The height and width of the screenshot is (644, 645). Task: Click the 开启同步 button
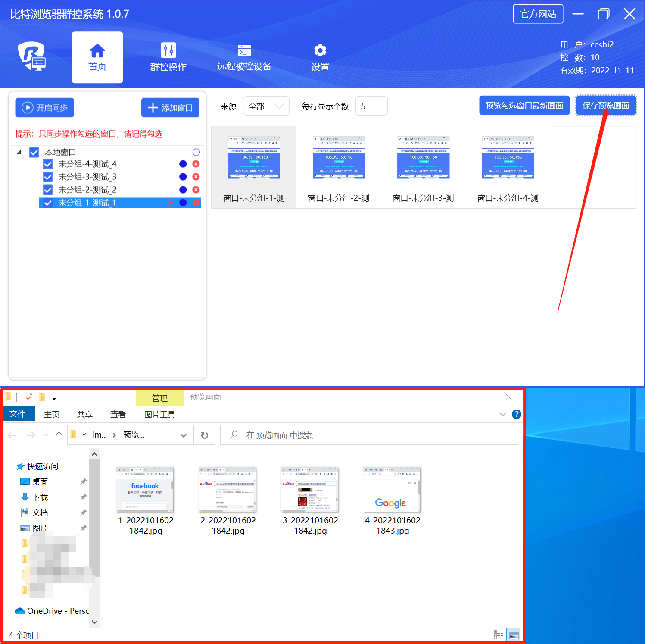45,108
